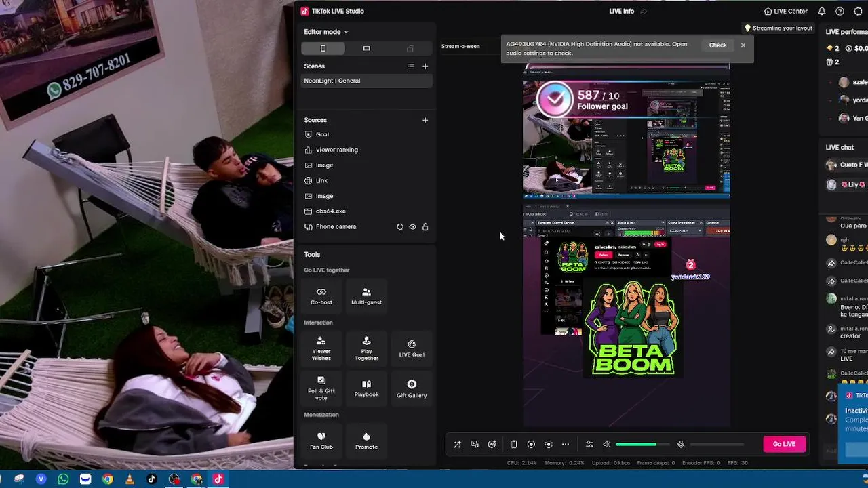Viewport: 868px width, 488px height.
Task: Select landscape layout mode
Action: pos(366,48)
